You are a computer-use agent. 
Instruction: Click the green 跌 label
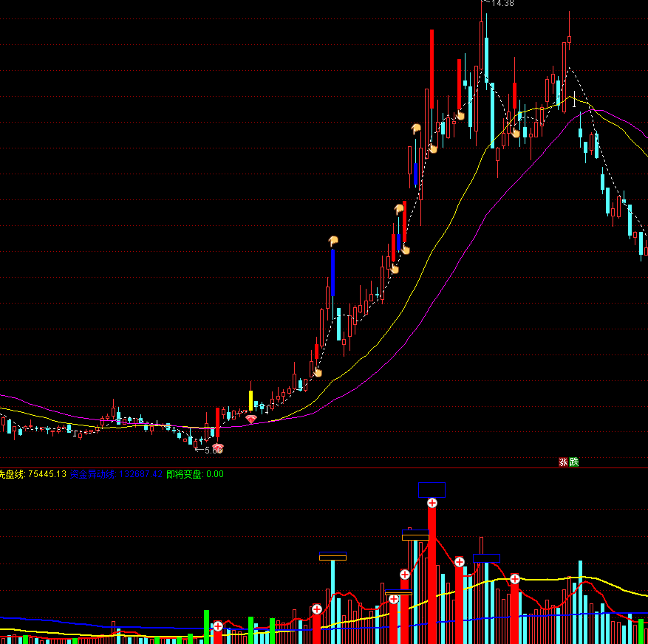(x=574, y=462)
